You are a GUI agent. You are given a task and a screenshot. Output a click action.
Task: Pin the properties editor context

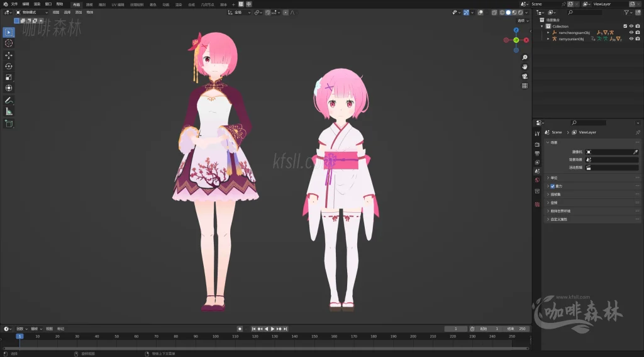pos(638,132)
